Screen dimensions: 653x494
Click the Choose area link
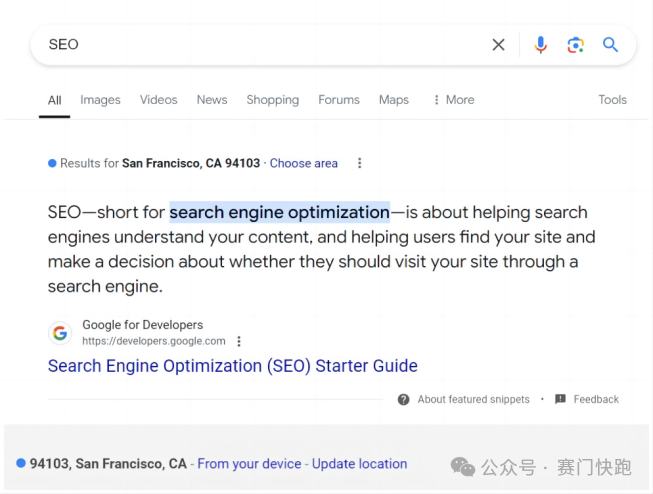tap(303, 163)
